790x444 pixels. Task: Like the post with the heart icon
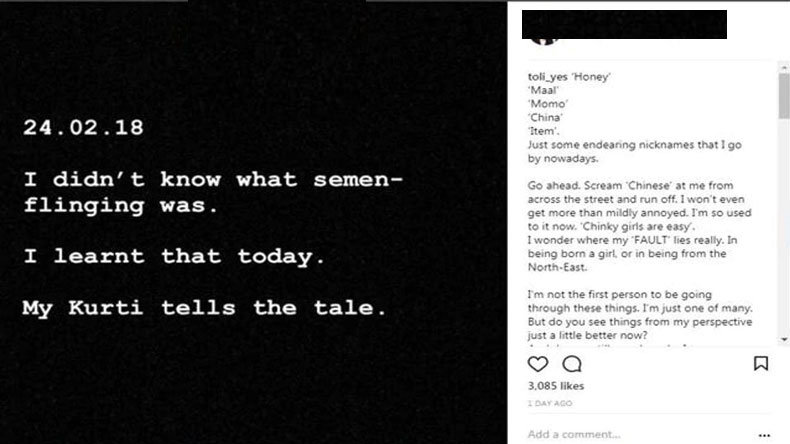538,363
